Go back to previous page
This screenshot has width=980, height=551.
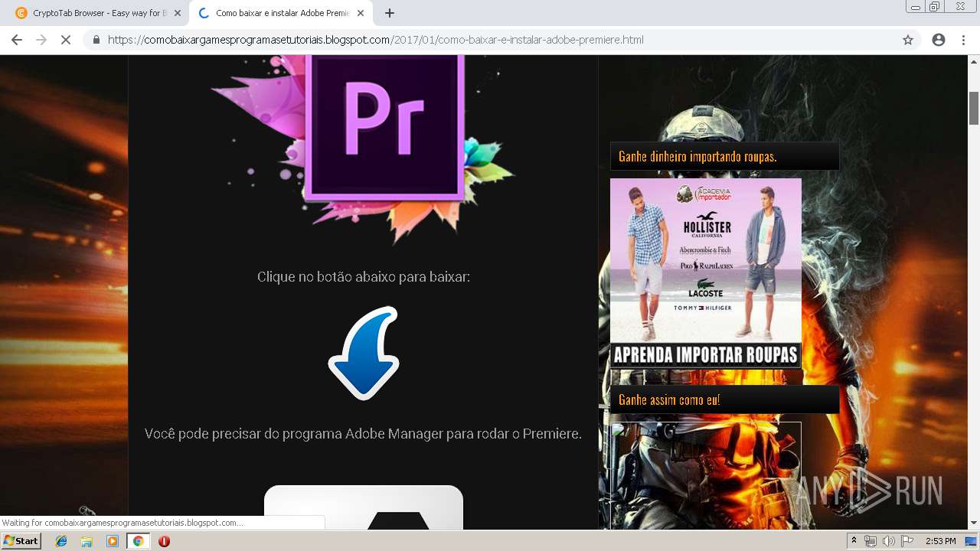(x=17, y=40)
